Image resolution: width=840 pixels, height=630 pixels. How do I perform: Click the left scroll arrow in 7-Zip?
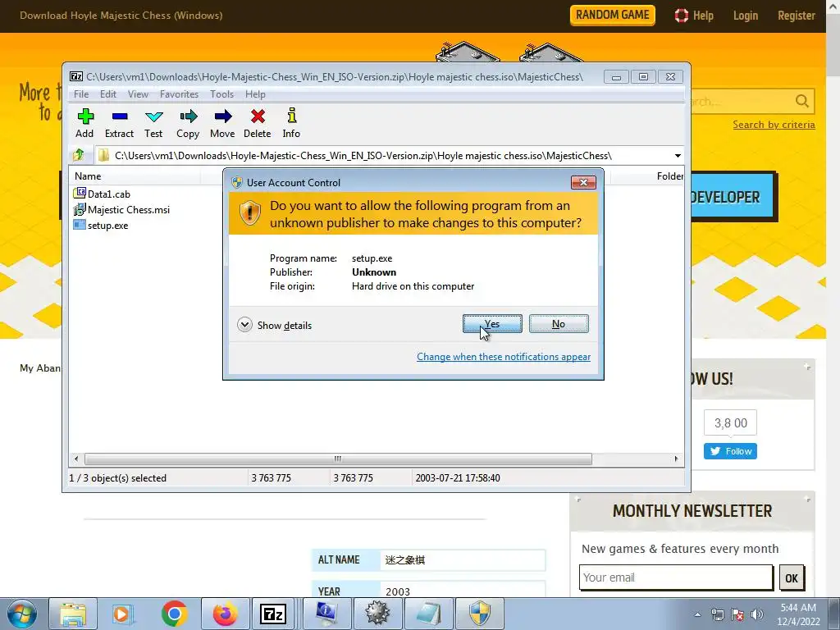(x=76, y=459)
